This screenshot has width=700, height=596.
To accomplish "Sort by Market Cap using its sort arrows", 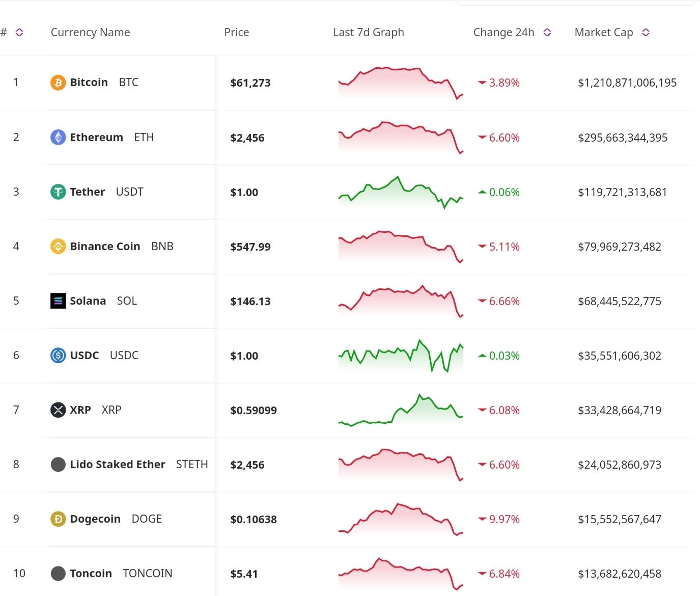I will pos(646,33).
